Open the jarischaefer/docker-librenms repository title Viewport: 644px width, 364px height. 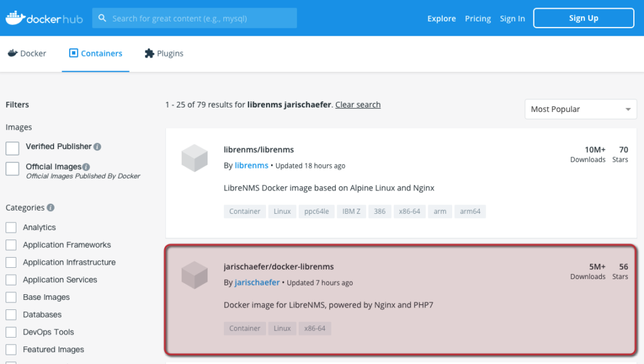click(x=279, y=267)
